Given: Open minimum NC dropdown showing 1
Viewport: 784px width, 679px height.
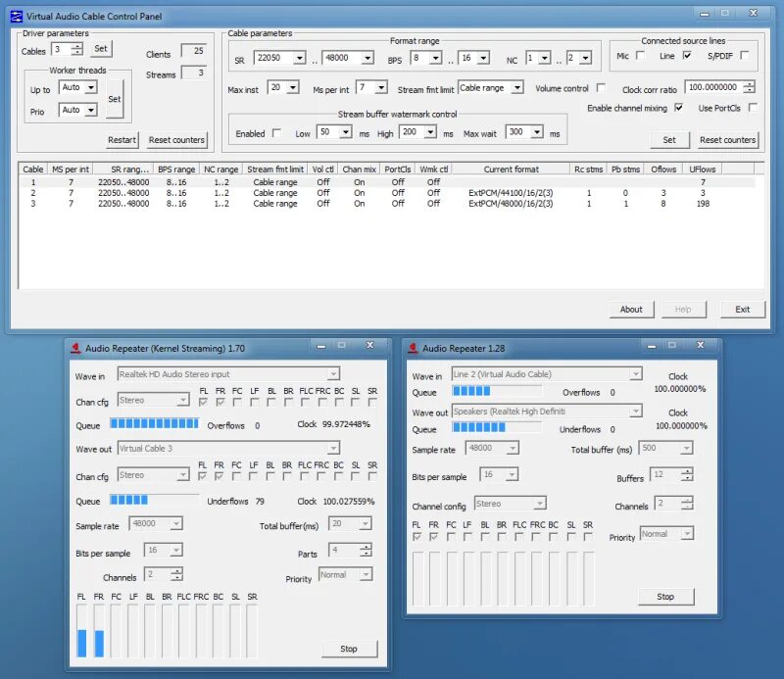Looking at the screenshot, I should point(545,58).
